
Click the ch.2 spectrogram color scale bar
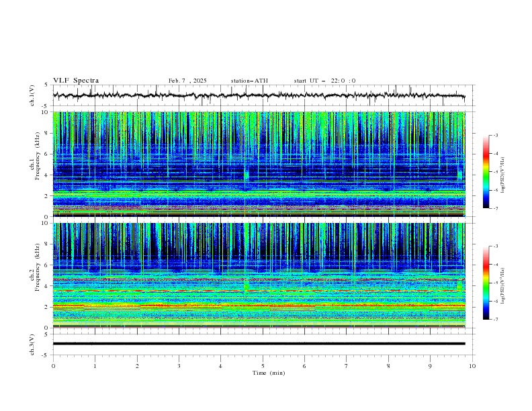pyautogui.click(x=486, y=283)
